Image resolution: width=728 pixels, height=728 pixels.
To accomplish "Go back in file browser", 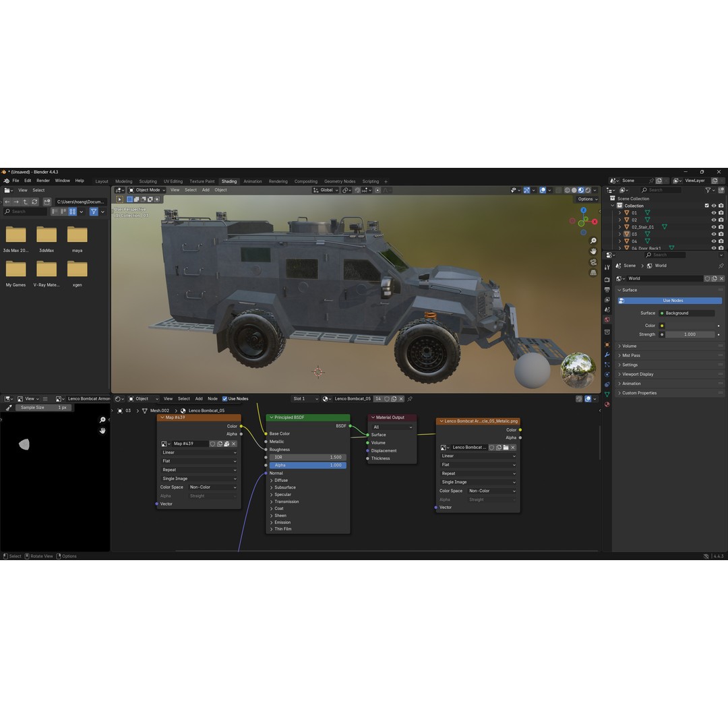I will pos(7,202).
